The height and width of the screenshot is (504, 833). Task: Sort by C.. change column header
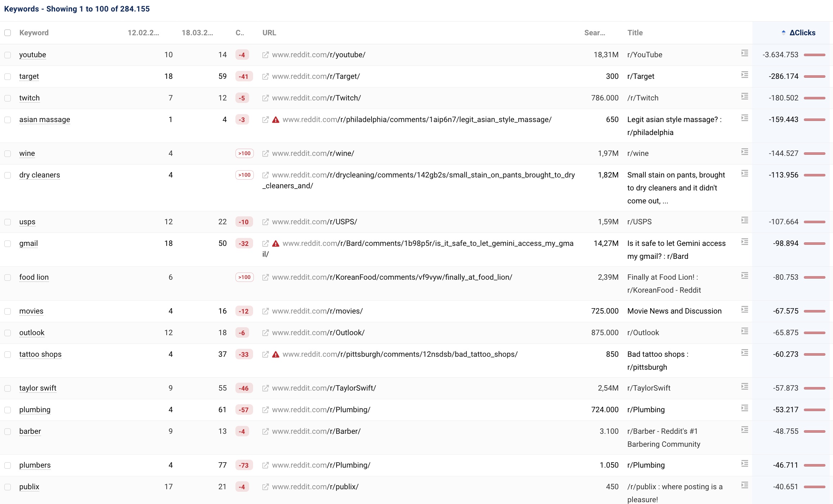(240, 33)
